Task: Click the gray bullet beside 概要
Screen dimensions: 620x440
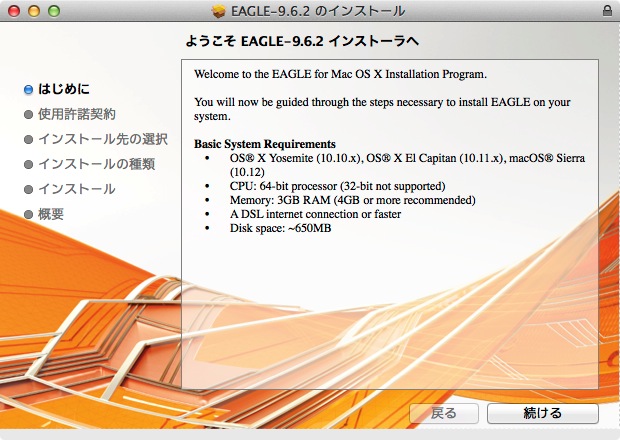Action: (29, 214)
